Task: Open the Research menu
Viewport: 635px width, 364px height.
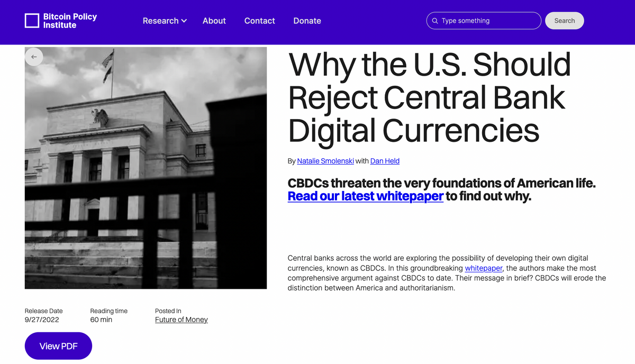Action: (160, 21)
